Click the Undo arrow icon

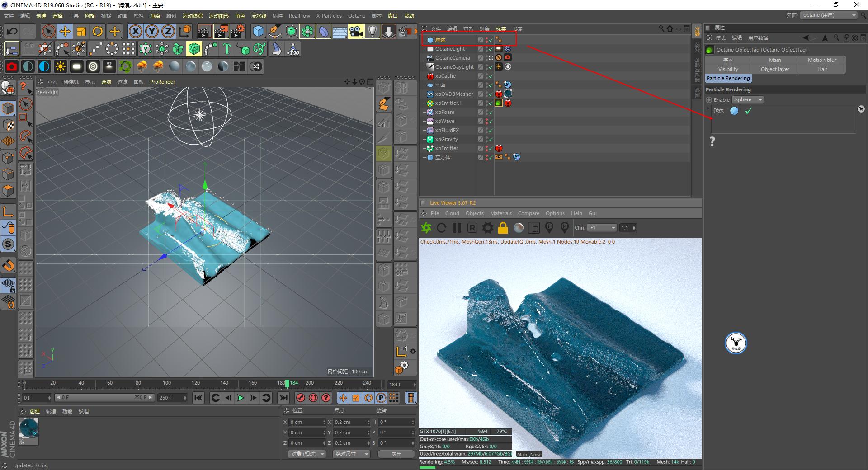[x=12, y=31]
